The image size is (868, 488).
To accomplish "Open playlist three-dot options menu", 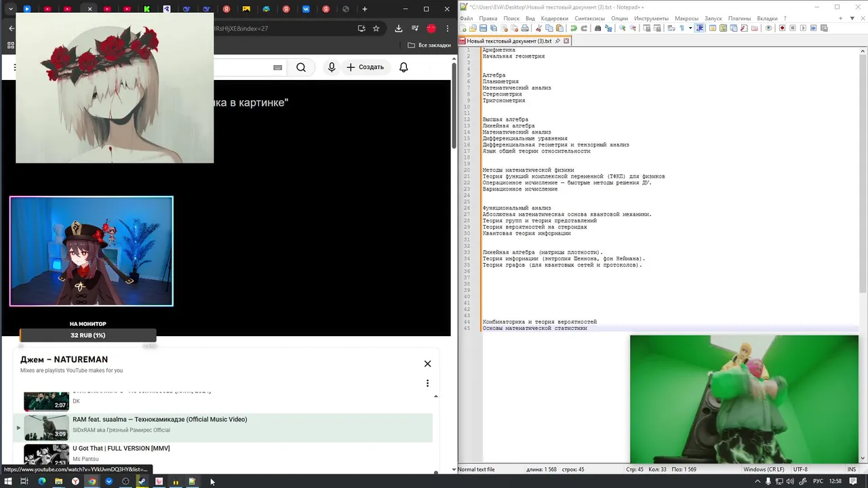I will 427,383.
